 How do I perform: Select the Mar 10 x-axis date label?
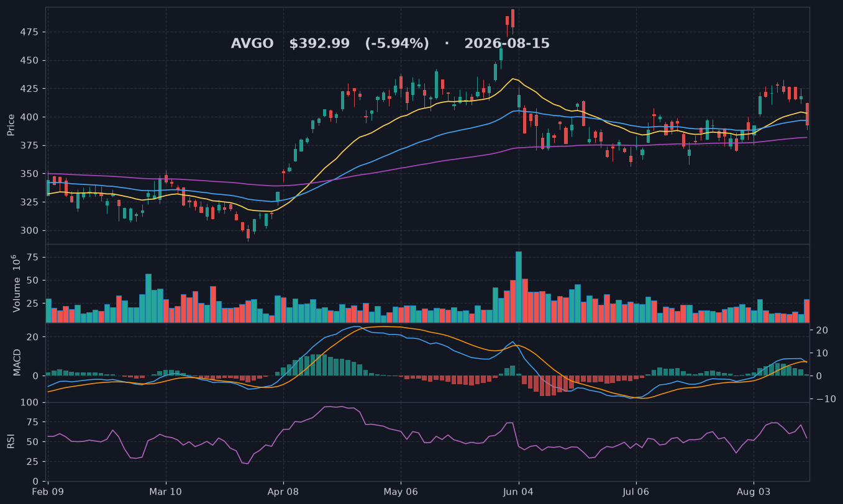pyautogui.click(x=166, y=491)
